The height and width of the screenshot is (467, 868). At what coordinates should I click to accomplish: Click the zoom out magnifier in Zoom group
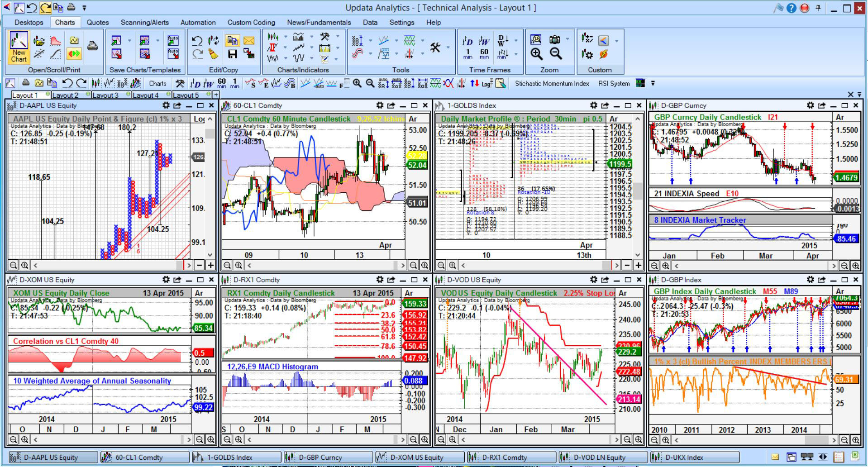pyautogui.click(x=556, y=54)
